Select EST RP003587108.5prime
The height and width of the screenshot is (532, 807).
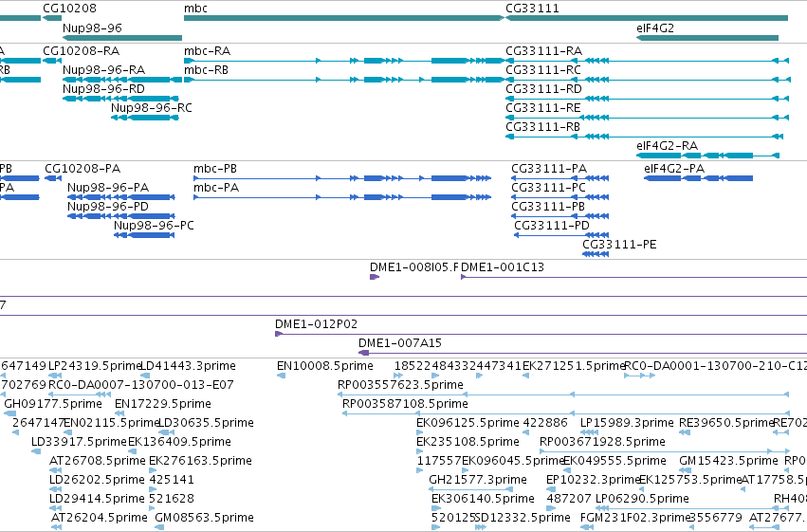click(565, 413)
